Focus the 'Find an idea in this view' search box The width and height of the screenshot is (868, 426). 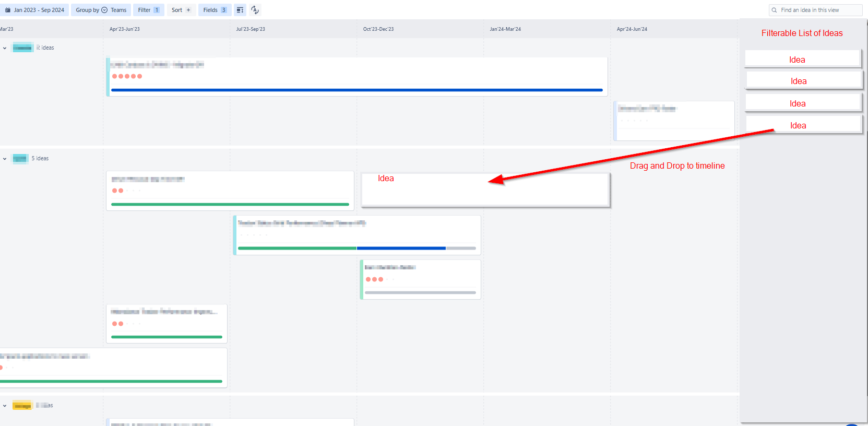point(816,10)
